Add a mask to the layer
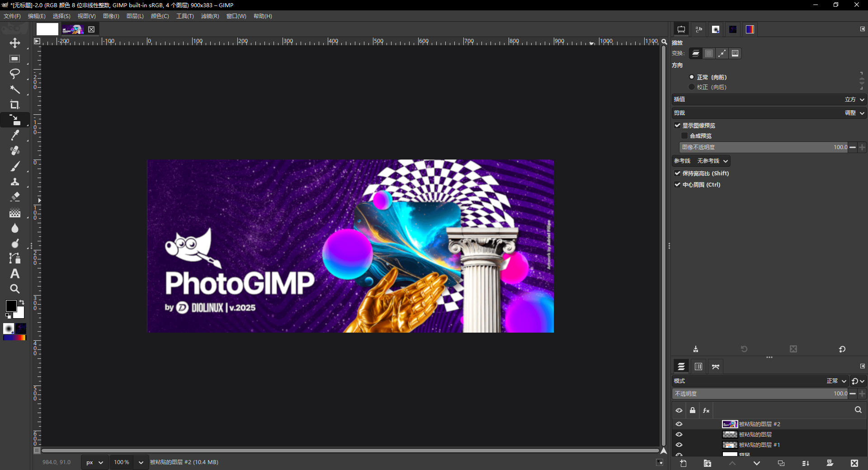The image size is (868, 470). [x=830, y=463]
